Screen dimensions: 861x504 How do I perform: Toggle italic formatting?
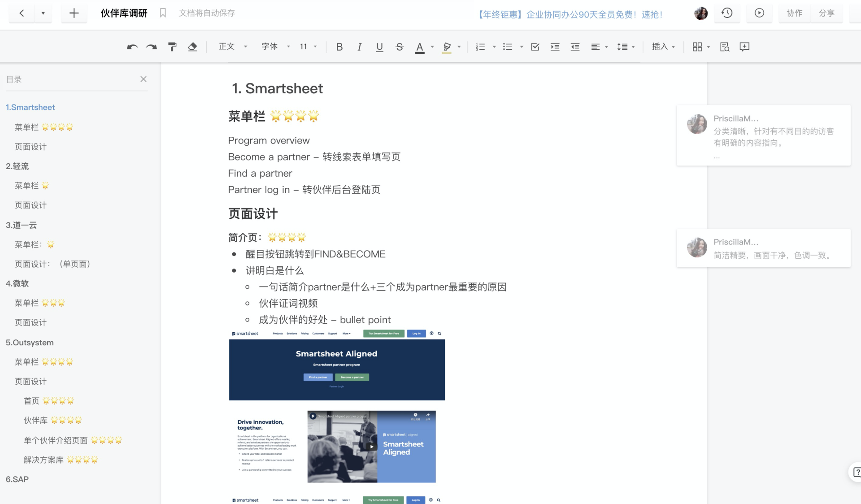(x=359, y=47)
